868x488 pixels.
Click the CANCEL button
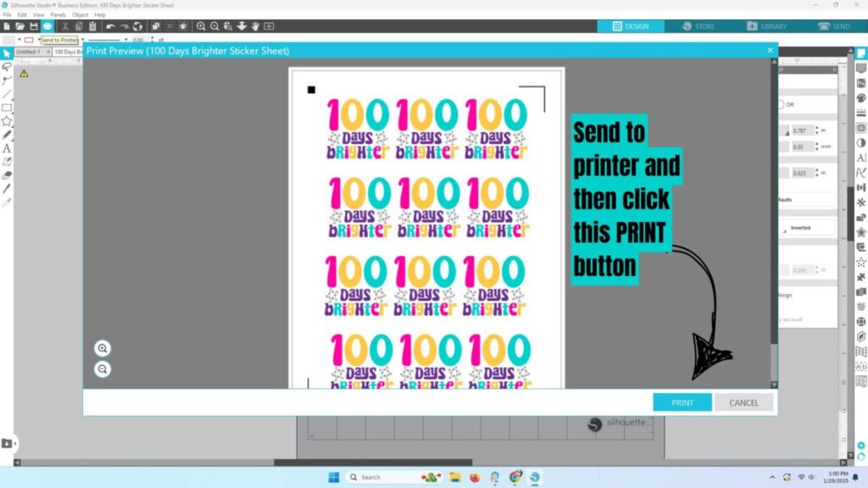(743, 402)
